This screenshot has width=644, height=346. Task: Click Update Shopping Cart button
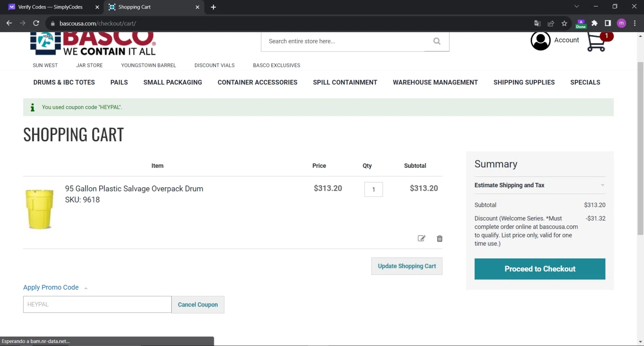pyautogui.click(x=407, y=266)
